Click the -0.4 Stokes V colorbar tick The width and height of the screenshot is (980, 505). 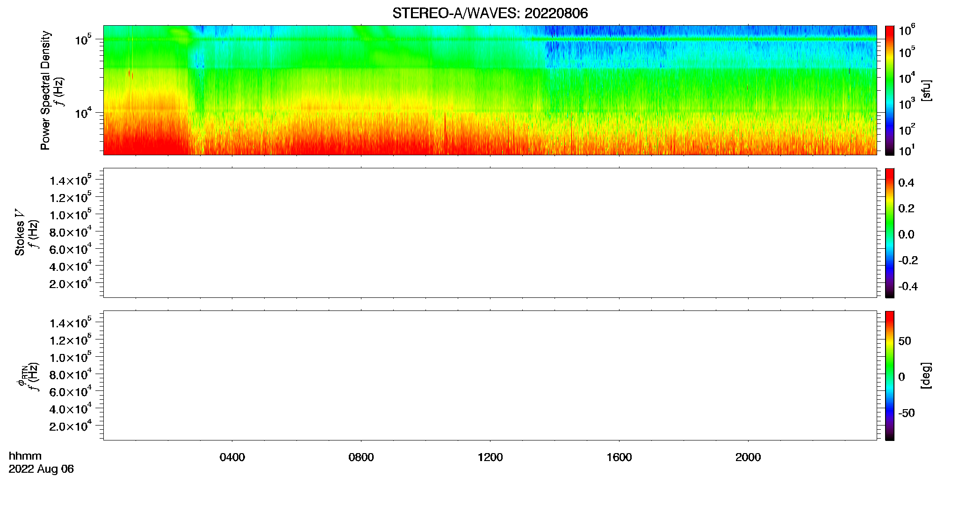click(x=908, y=287)
